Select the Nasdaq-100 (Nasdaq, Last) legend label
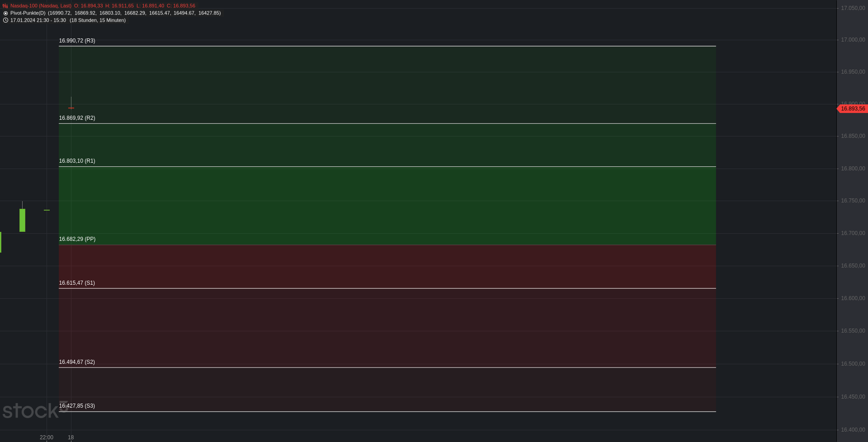868x442 pixels. point(41,6)
